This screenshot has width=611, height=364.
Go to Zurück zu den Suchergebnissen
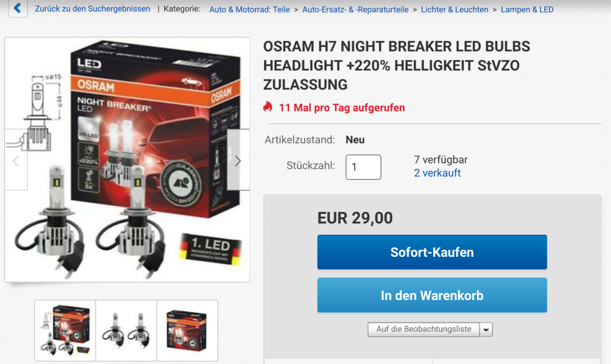[x=92, y=9]
